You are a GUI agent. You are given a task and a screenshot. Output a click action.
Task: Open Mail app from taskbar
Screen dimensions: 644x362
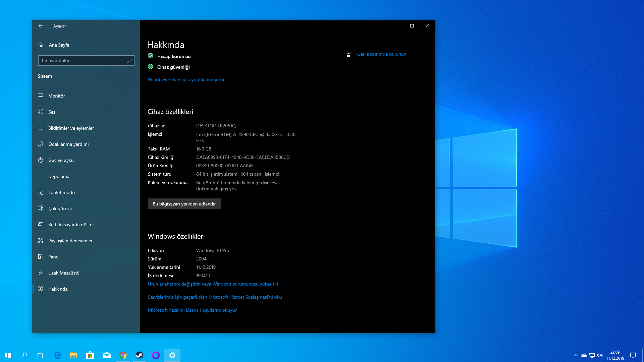(107, 355)
